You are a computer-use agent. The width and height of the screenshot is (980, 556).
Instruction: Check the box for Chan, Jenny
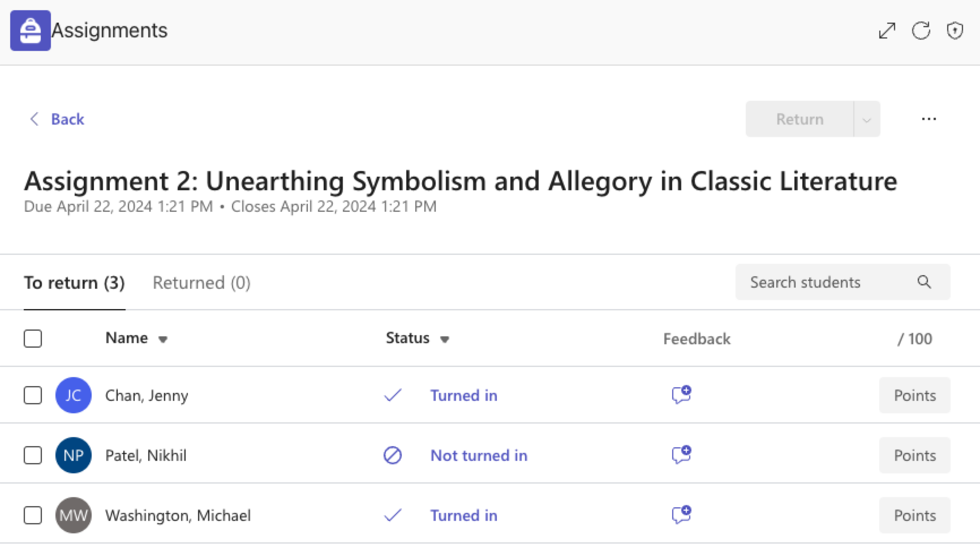coord(33,395)
